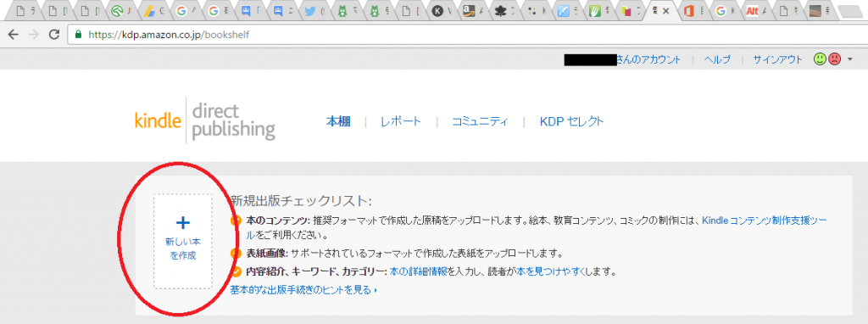Click the green smiley feedback face

point(820,59)
